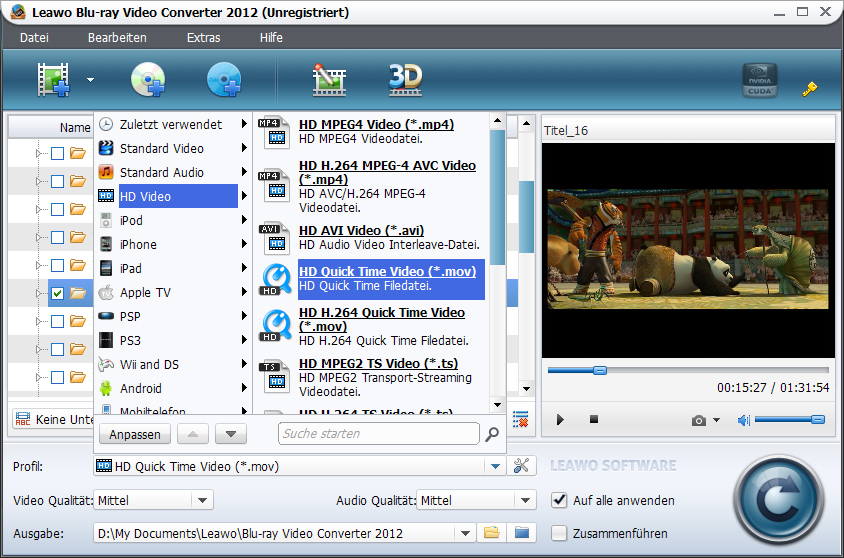Select the iPhone category in profile list
The height and width of the screenshot is (558, 844).
click(138, 244)
